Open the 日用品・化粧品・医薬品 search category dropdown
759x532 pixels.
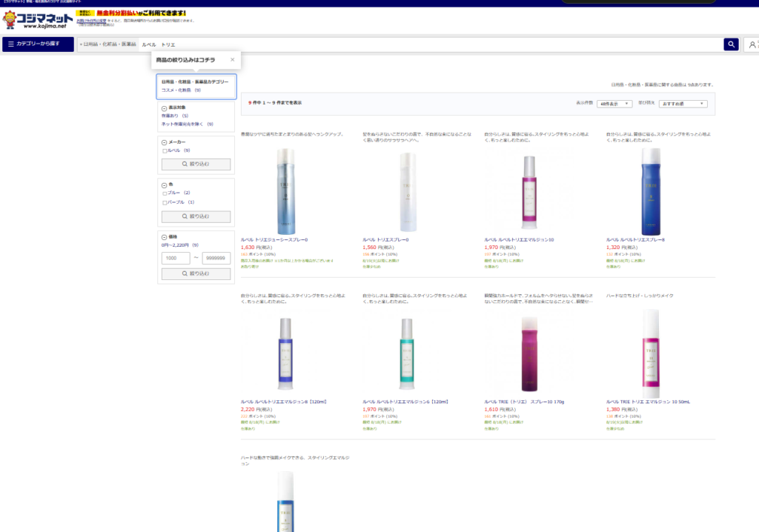108,44
